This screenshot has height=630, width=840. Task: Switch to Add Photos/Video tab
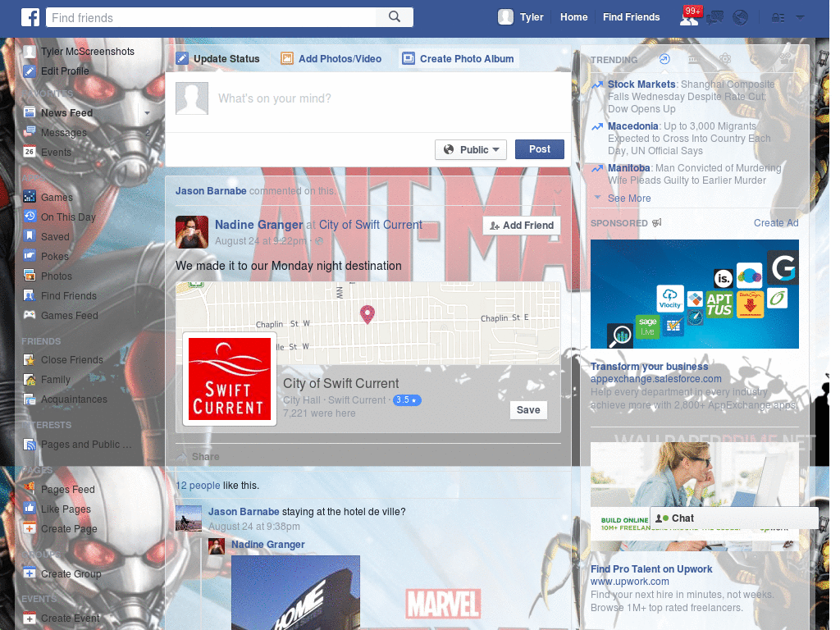pyautogui.click(x=331, y=58)
